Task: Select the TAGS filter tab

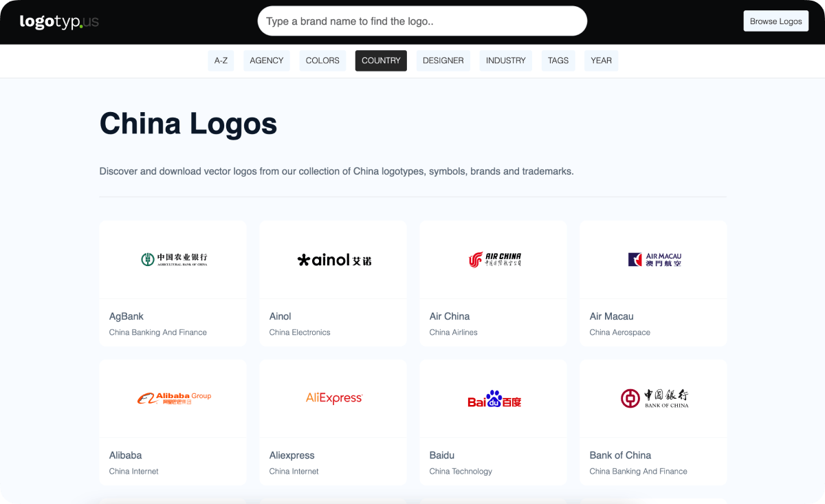Action: point(558,61)
